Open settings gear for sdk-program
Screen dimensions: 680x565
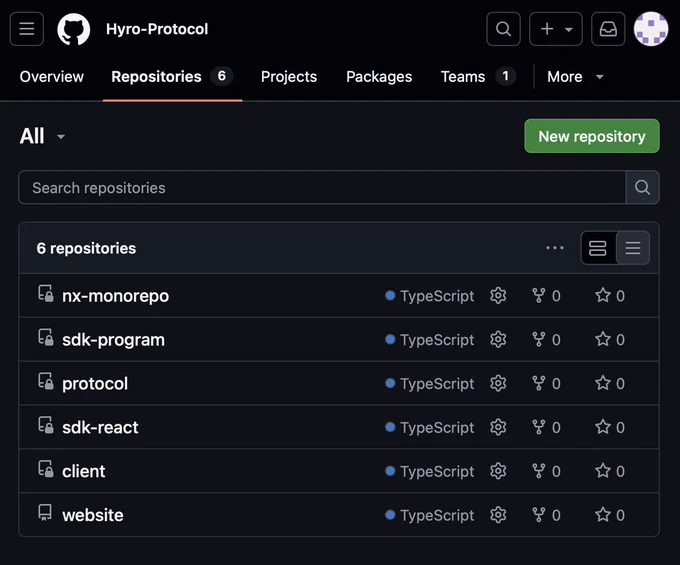(498, 340)
